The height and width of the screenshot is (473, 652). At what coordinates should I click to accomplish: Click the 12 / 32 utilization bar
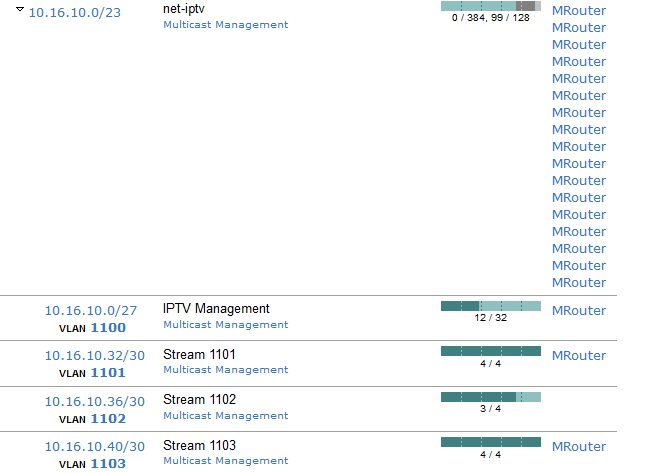tap(490, 306)
